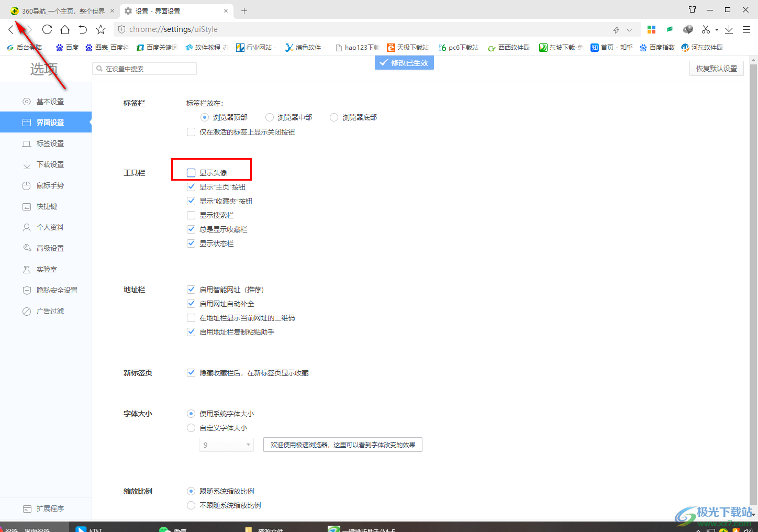
Task: Expand the address bar dropdown arrow
Action: (x=629, y=30)
